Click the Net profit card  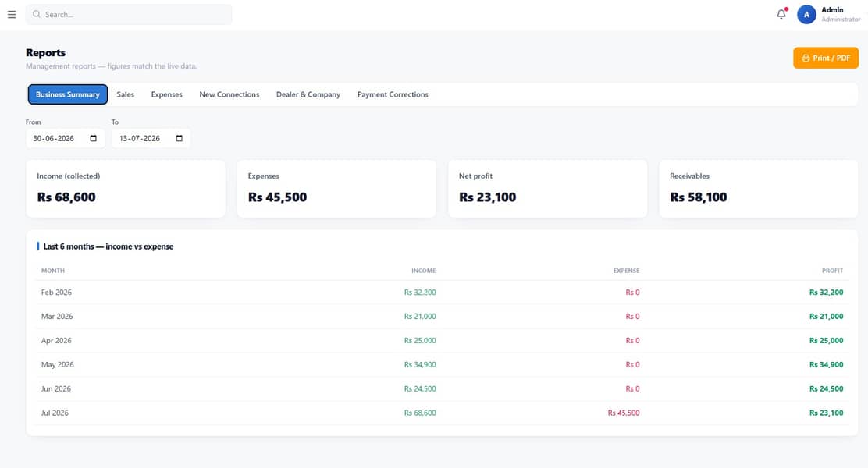coord(547,189)
